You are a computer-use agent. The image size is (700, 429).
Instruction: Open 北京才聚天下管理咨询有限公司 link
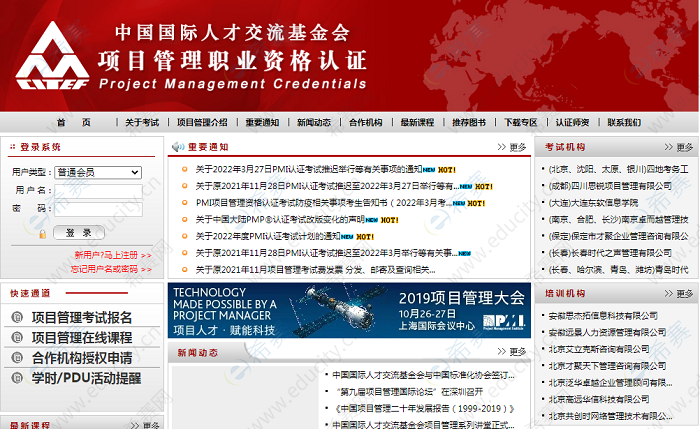pyautogui.click(x=607, y=366)
